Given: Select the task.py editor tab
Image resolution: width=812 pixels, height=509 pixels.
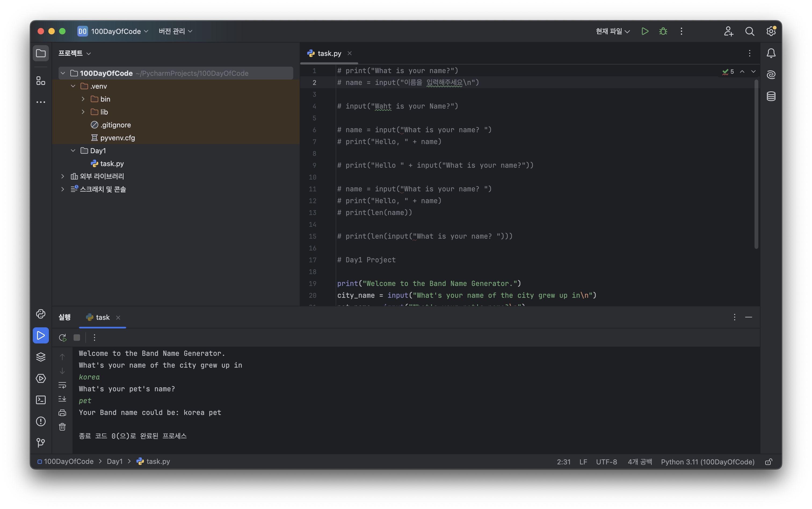Looking at the screenshot, I should 329,53.
